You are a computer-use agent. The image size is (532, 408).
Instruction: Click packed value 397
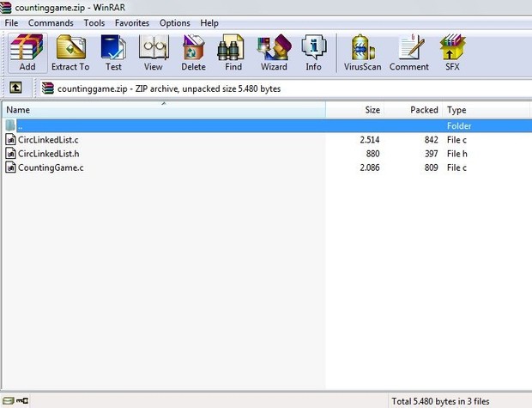[432, 154]
